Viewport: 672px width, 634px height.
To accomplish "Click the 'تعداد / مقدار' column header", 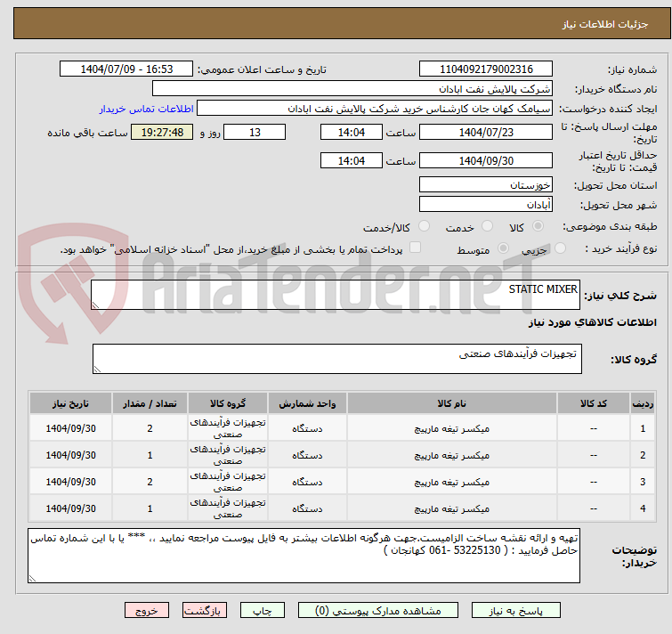I will [x=150, y=403].
